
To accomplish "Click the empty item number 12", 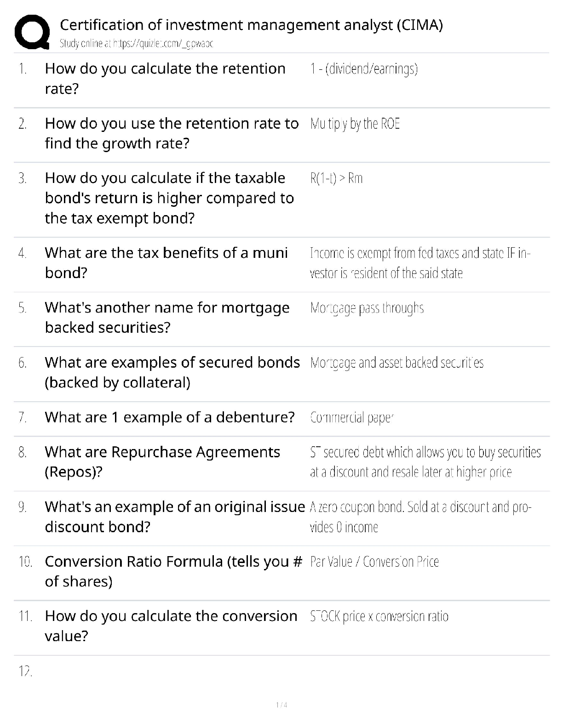I will 26,671.
